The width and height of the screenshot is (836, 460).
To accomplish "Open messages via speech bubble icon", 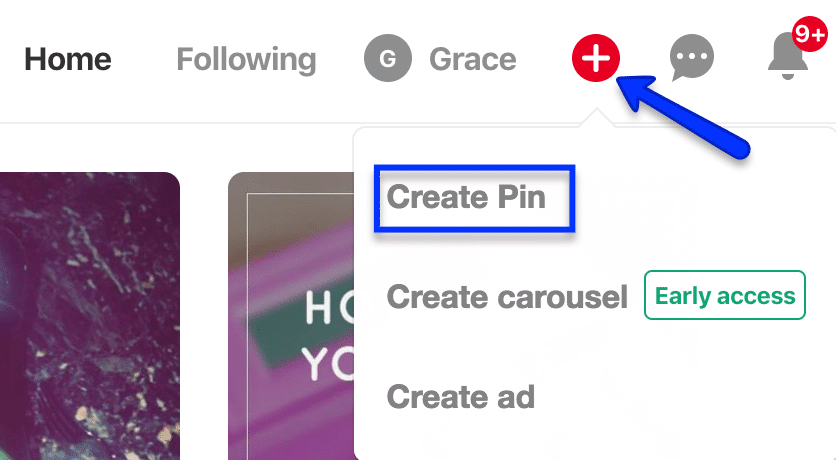I will coord(692,57).
